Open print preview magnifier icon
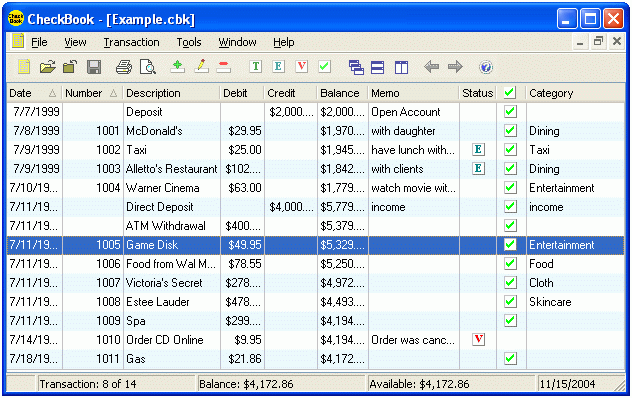The image size is (632, 398). click(x=148, y=67)
